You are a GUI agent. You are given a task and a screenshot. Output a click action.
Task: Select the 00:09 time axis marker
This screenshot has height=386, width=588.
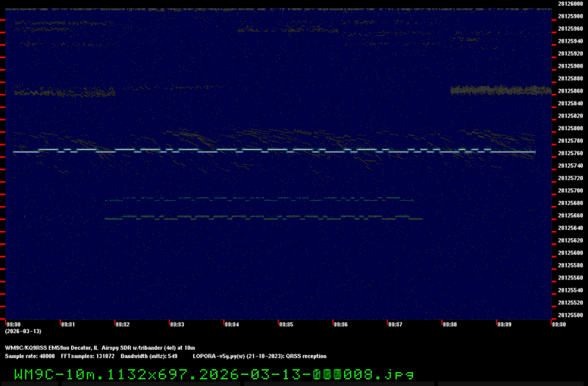coord(503,324)
